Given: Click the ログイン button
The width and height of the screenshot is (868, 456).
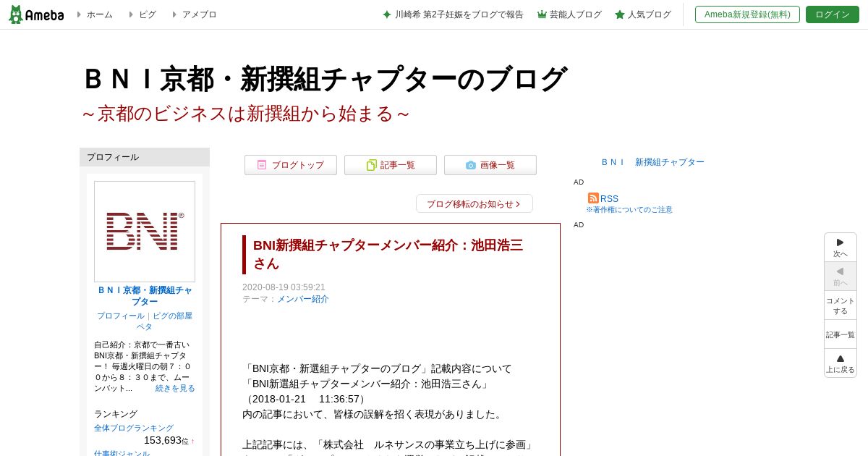Looking at the screenshot, I should pyautogui.click(x=833, y=14).
